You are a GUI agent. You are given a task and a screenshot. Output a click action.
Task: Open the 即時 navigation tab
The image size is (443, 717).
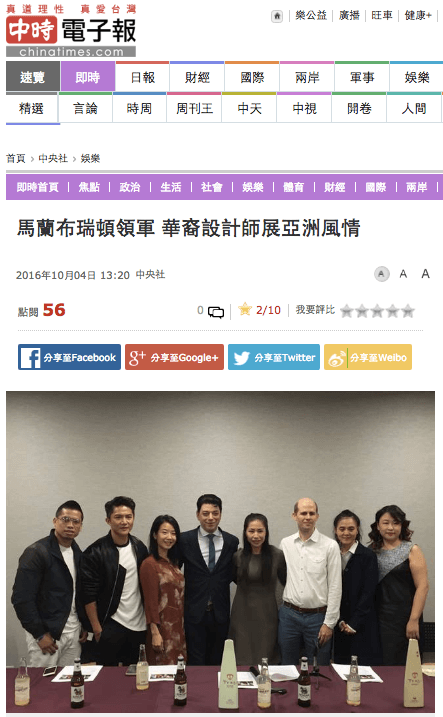pyautogui.click(x=87, y=77)
